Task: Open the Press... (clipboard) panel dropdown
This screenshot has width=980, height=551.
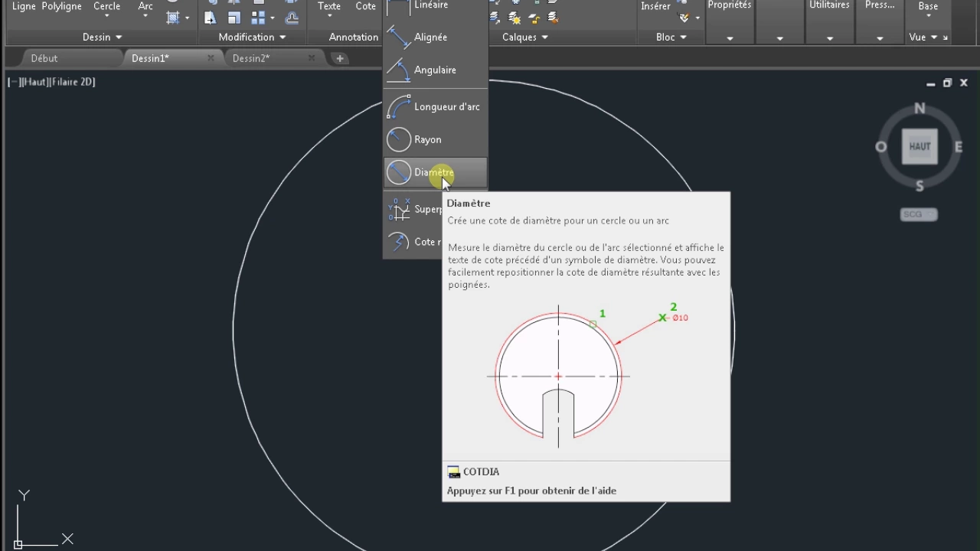Action: click(880, 37)
